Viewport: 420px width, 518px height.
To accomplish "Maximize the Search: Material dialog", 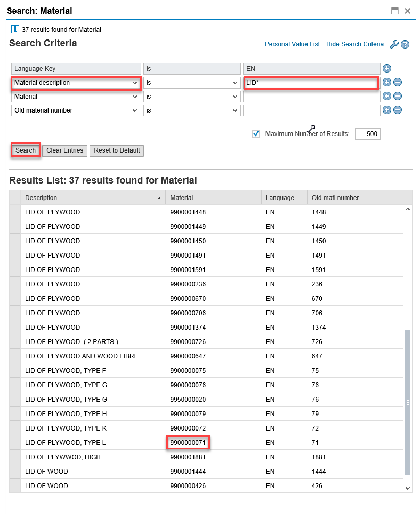I will click(395, 11).
